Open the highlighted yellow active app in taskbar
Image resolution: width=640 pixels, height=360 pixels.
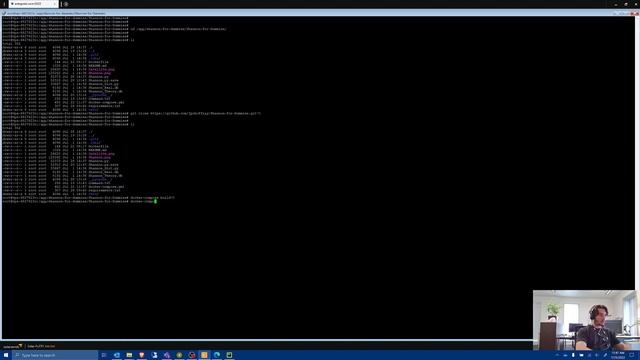coord(204,355)
